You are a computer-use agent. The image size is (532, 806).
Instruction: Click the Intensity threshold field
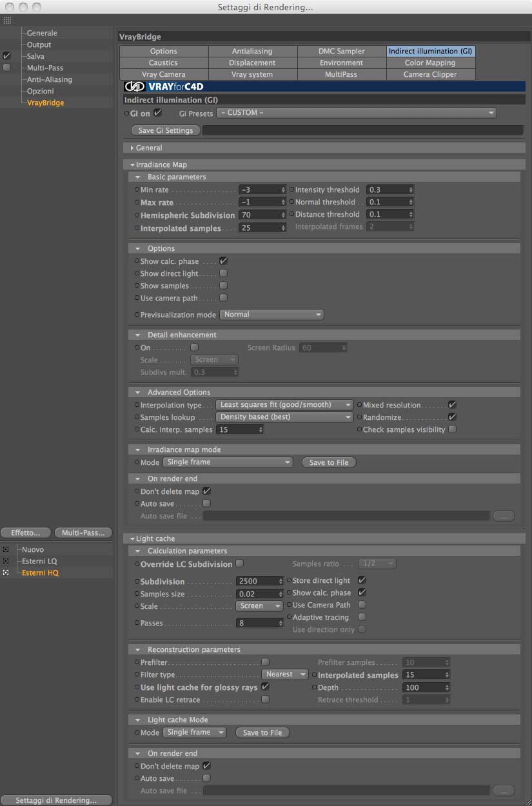coord(387,190)
